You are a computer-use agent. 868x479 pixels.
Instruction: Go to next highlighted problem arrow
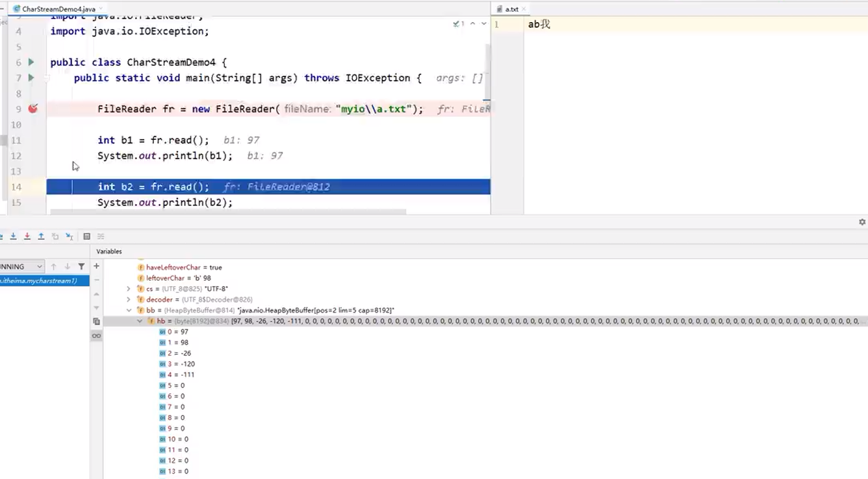[x=483, y=23]
